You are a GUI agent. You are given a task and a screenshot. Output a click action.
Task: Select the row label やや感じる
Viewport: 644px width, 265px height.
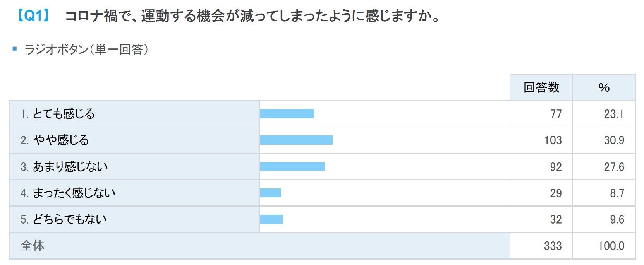61,140
